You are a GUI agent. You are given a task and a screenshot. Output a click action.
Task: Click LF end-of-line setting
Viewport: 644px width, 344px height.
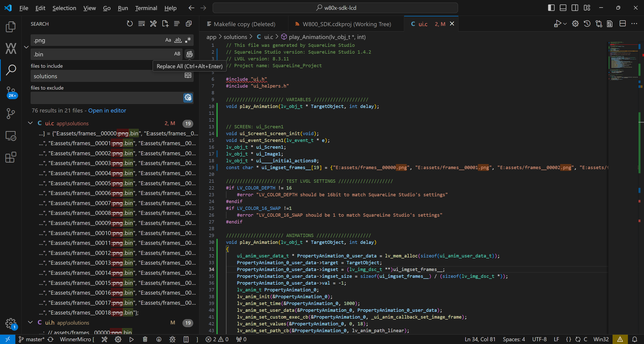pyautogui.click(x=556, y=339)
